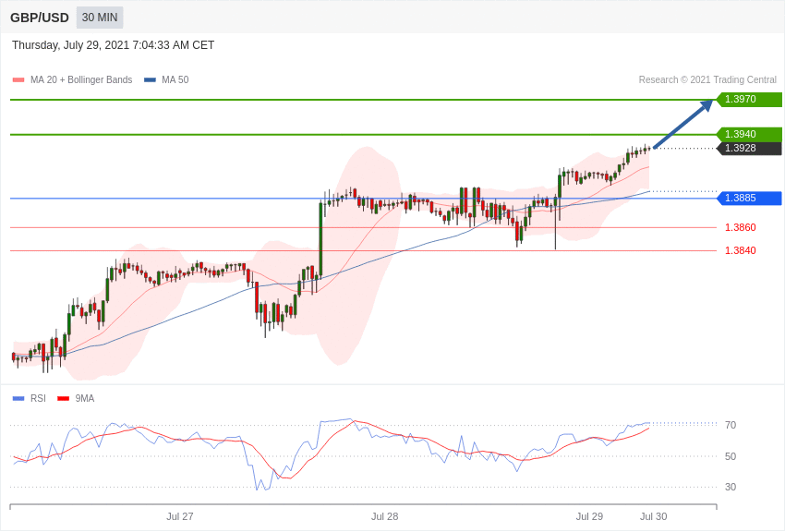Click the Jul 30 date axis label
The height and width of the screenshot is (532, 785).
click(653, 516)
